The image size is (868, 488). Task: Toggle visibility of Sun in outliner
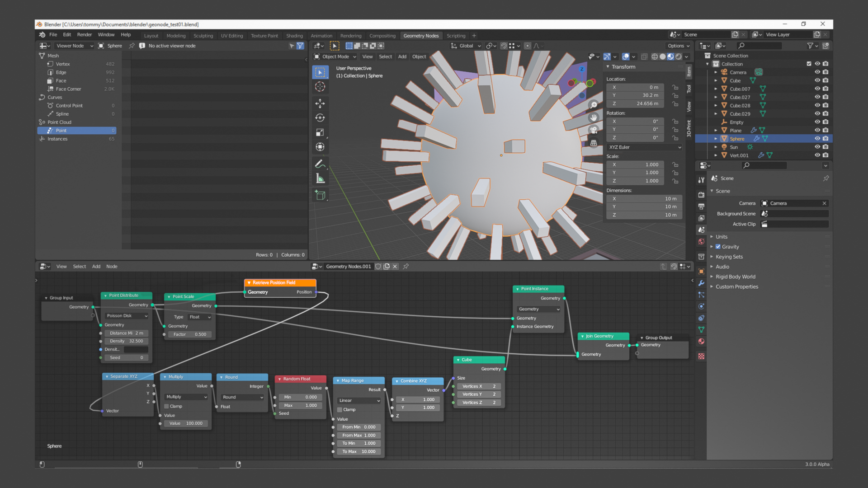click(817, 147)
